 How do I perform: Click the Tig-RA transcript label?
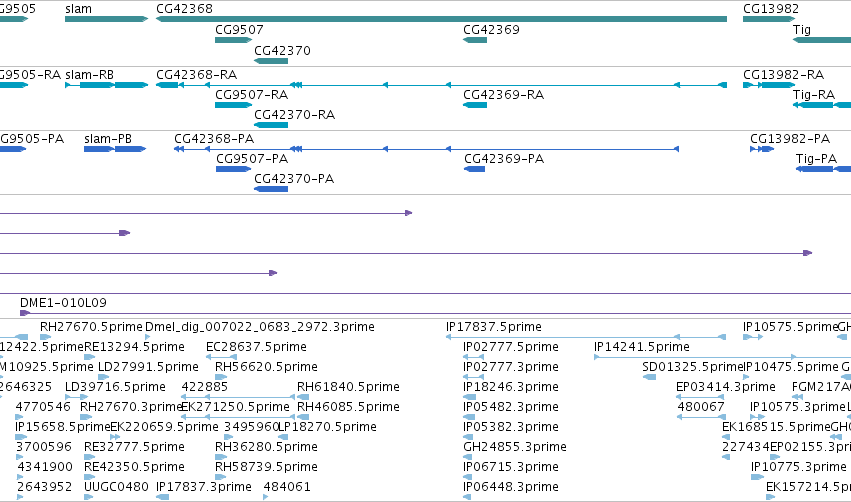814,94
